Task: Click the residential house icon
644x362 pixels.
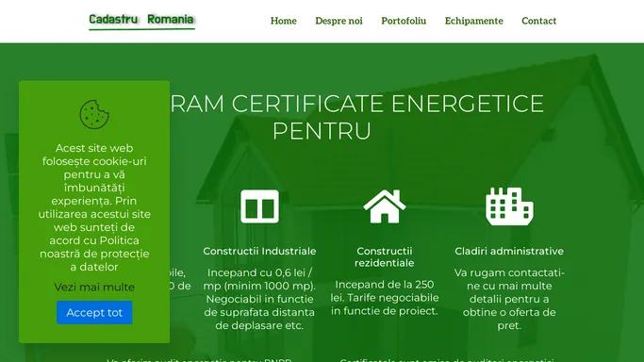Action: [385, 206]
